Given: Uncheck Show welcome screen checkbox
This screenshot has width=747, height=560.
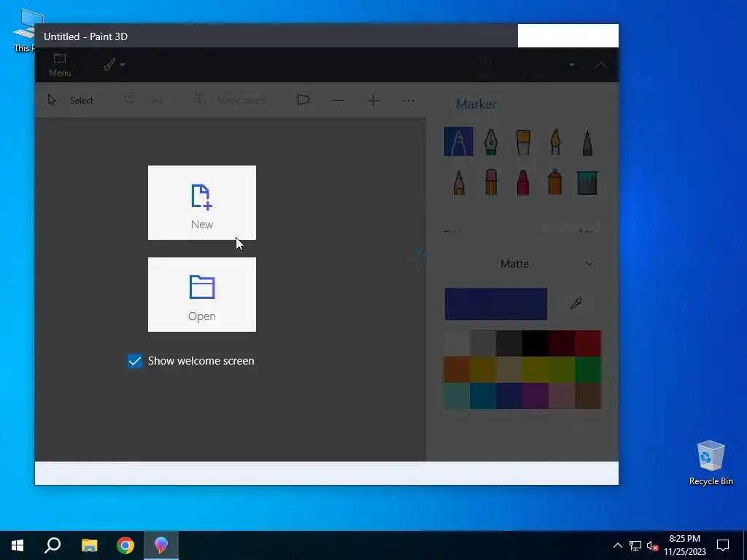Looking at the screenshot, I should (x=135, y=361).
